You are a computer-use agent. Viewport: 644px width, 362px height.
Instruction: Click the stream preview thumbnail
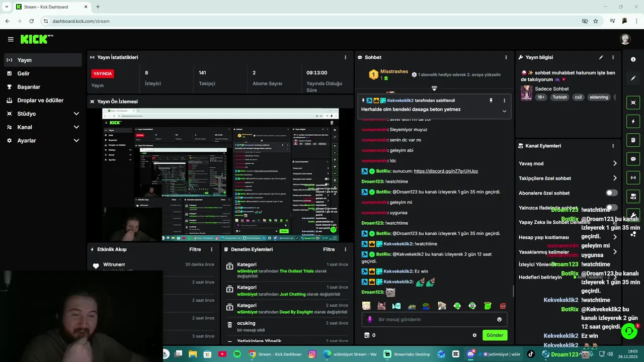pos(220,174)
